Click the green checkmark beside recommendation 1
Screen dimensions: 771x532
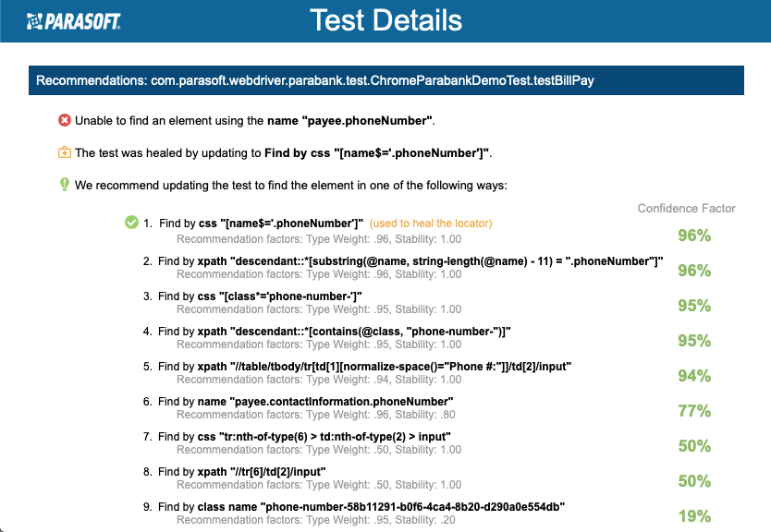click(x=131, y=223)
